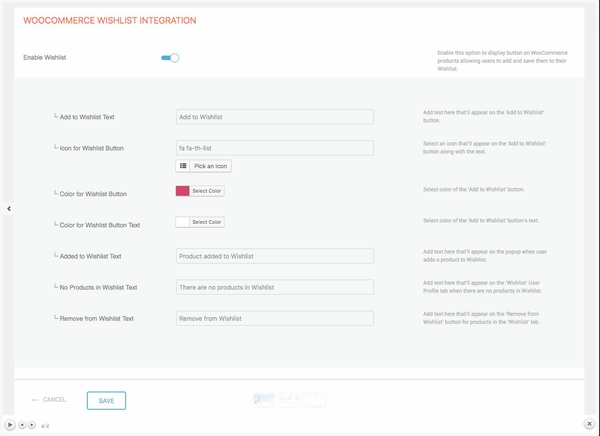Viewport: 600px width, 436px height.
Task: Click the No Products in Wishlist field
Action: point(274,287)
